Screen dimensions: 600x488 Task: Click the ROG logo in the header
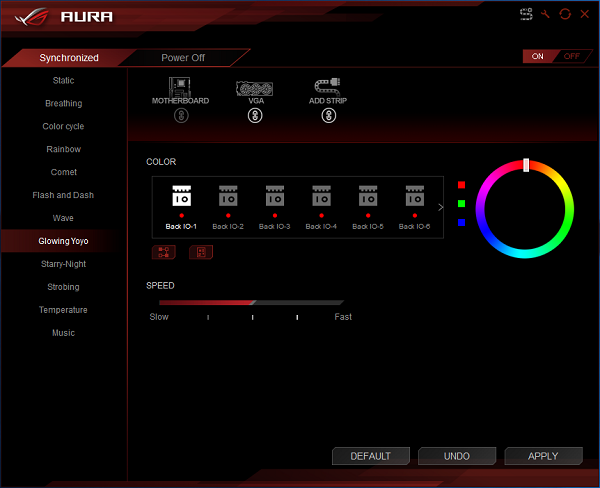pos(33,17)
